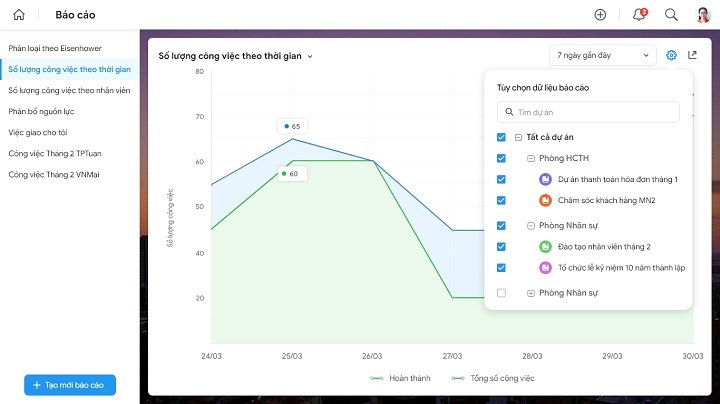Click the export share arrow icon
The image size is (720, 404).
pos(692,55)
